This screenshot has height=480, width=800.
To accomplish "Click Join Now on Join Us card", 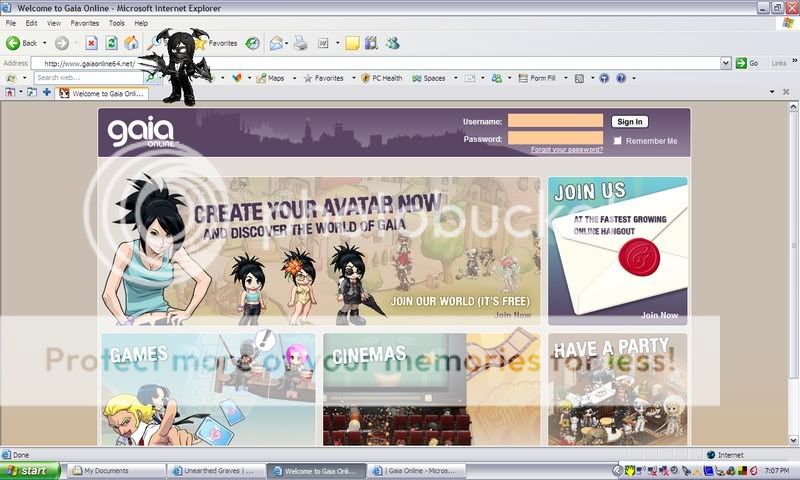I will 659,315.
